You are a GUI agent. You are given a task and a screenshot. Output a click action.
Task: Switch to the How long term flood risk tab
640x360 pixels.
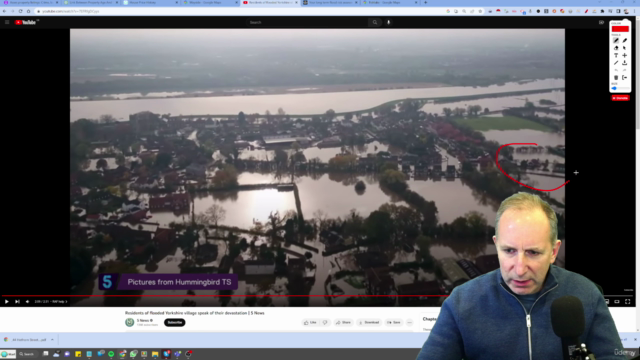(331, 2)
